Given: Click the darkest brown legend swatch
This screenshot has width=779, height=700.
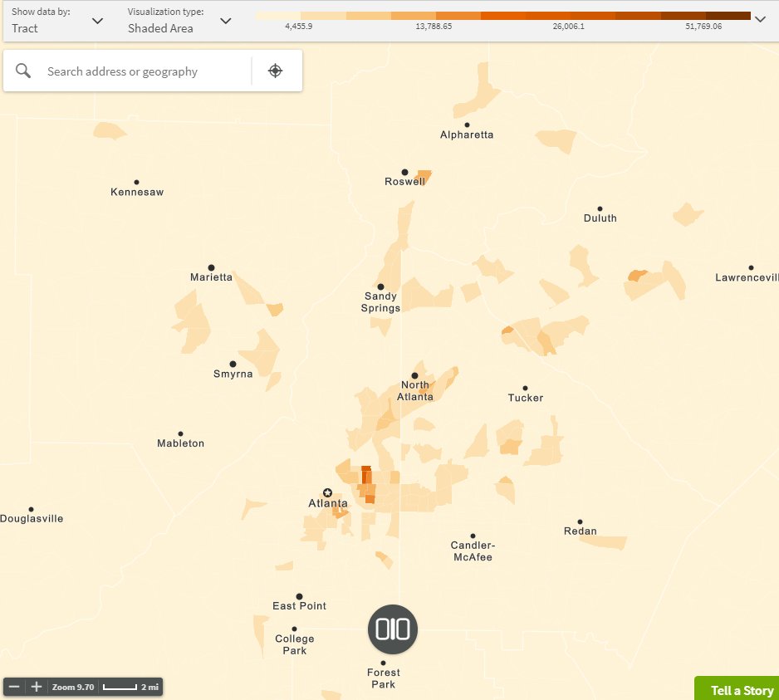Looking at the screenshot, I should (728, 16).
